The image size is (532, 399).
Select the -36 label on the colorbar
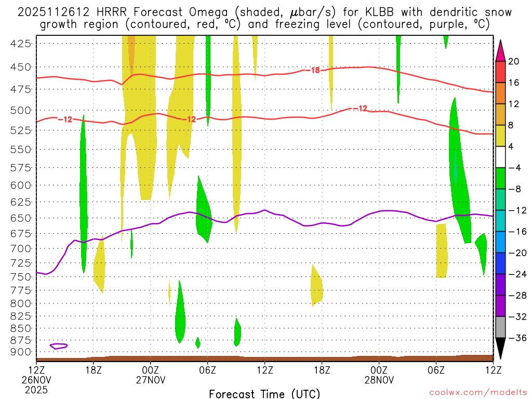[x=517, y=338]
